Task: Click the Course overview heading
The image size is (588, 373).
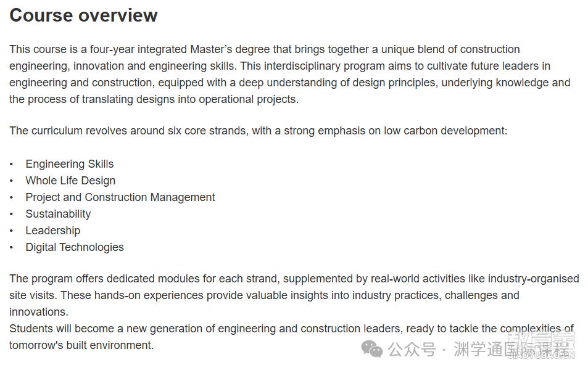Action: (x=84, y=15)
